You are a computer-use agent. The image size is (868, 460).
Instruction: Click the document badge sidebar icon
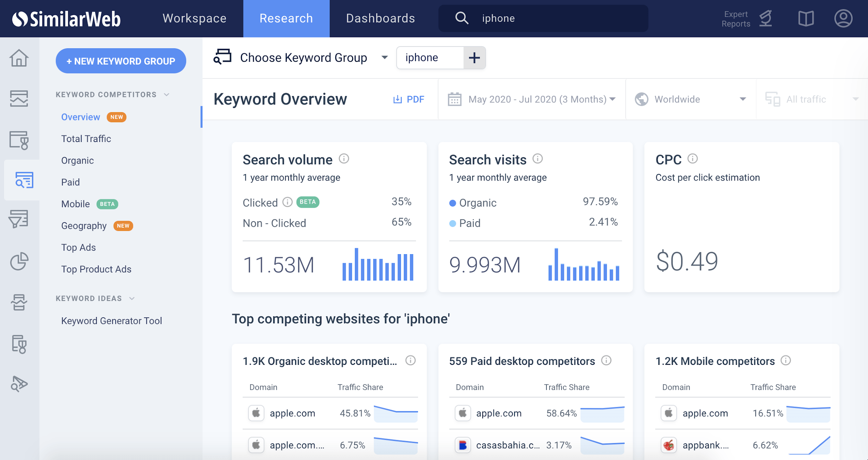coord(19,344)
